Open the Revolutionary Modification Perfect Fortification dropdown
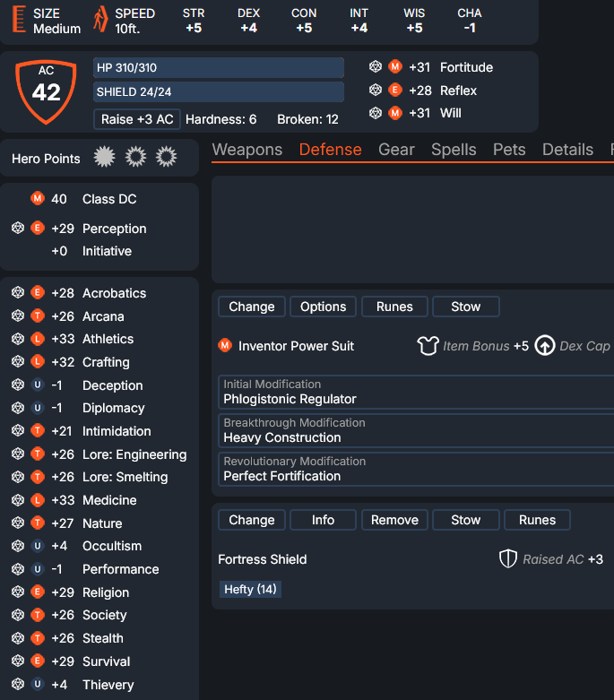Viewport: 614px width, 700px height. pos(416,470)
